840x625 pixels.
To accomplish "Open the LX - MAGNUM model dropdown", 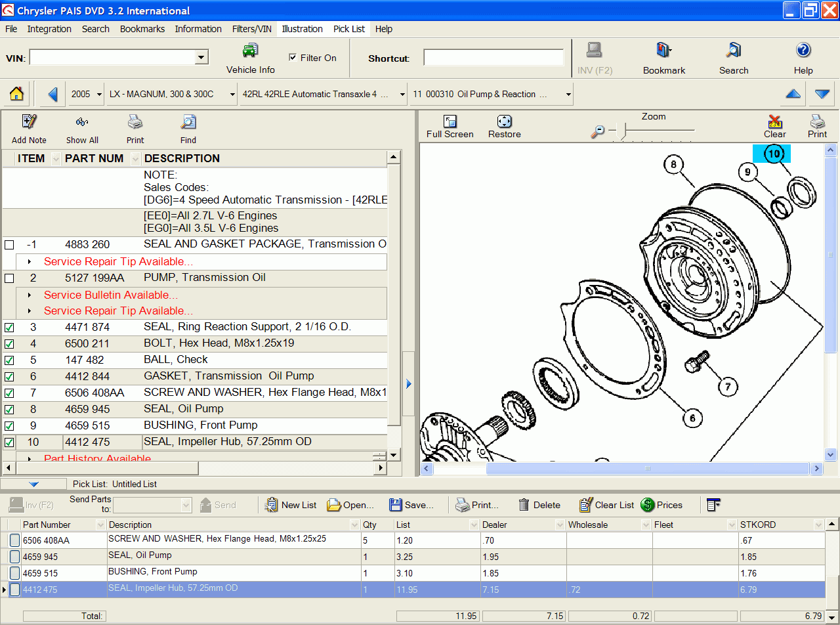I will click(232, 94).
